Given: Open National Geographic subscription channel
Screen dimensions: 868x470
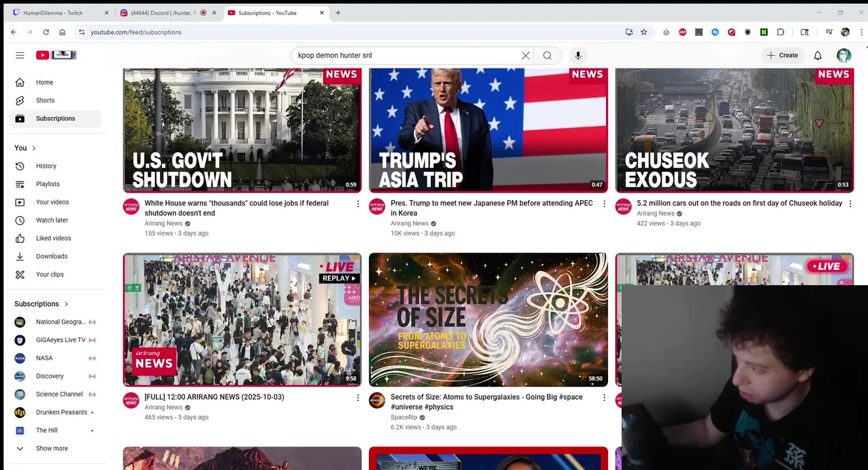Looking at the screenshot, I should click(56, 322).
